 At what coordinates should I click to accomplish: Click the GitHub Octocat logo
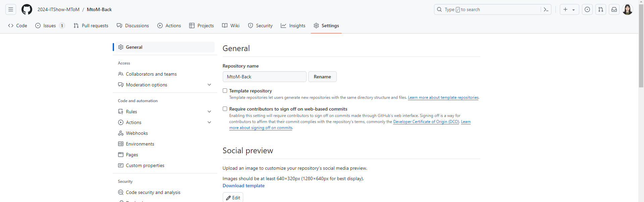pos(27,9)
